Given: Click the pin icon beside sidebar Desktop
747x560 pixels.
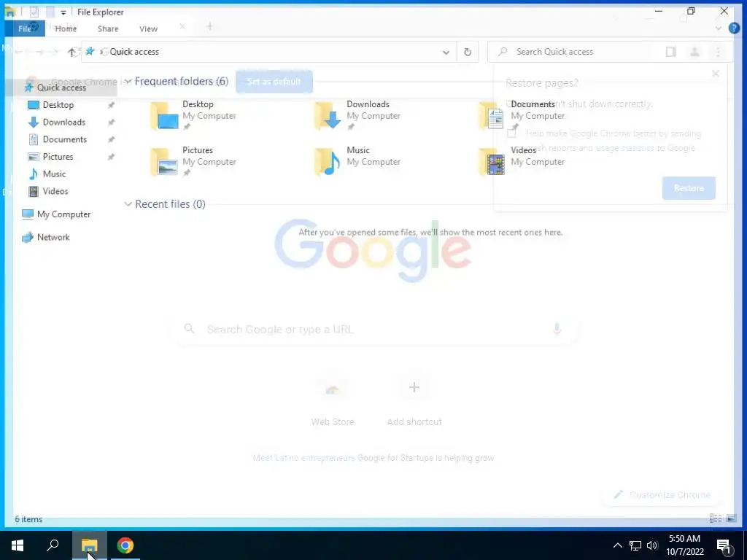Looking at the screenshot, I should click(x=111, y=105).
